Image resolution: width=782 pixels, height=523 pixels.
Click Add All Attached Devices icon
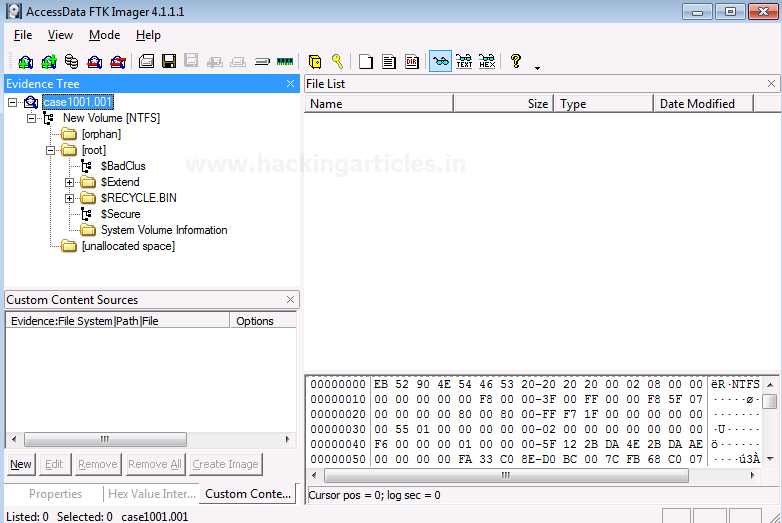tap(49, 62)
